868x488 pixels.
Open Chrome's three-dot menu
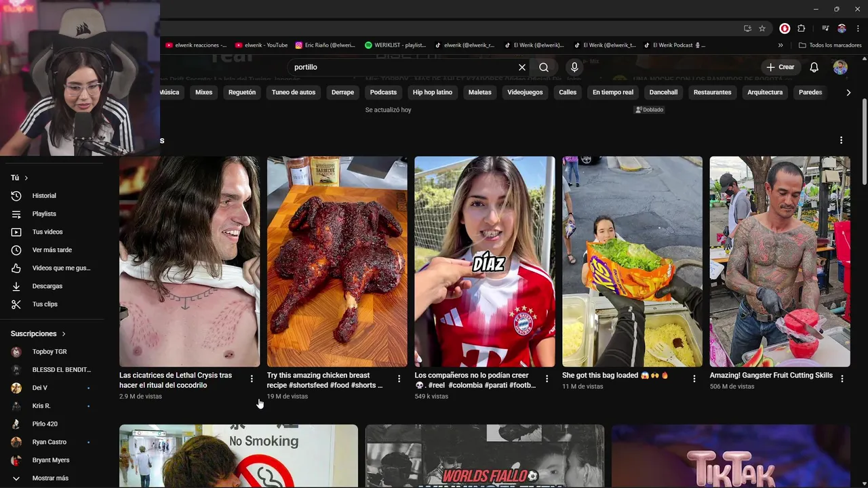point(856,28)
